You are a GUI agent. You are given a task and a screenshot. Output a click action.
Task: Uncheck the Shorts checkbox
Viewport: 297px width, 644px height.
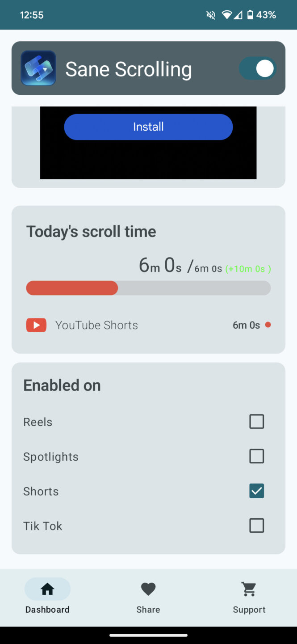click(x=256, y=491)
